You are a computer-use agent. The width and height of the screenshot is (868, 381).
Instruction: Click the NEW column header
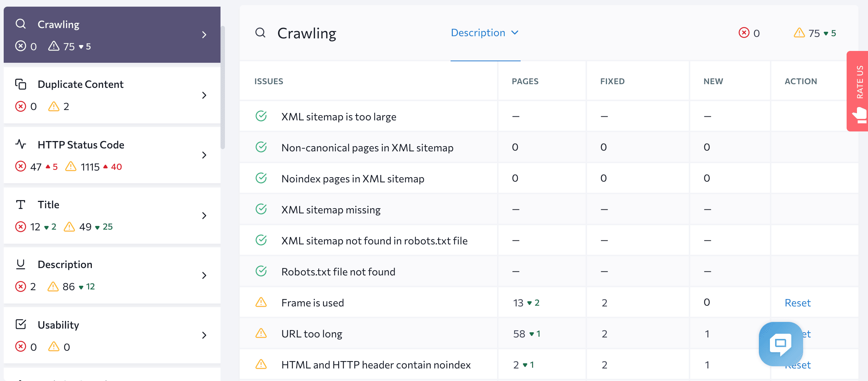pos(713,81)
